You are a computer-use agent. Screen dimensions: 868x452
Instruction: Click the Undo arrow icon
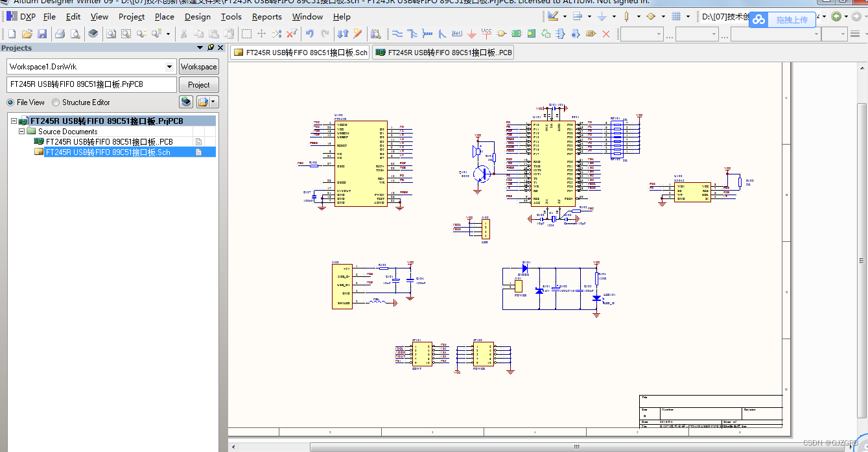coord(309,34)
